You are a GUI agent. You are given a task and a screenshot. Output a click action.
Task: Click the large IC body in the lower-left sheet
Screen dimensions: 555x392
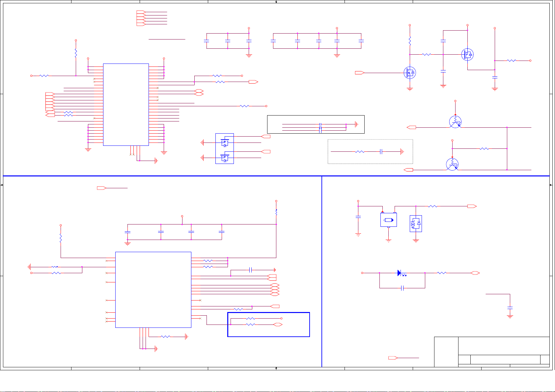pyautogui.click(x=153, y=290)
